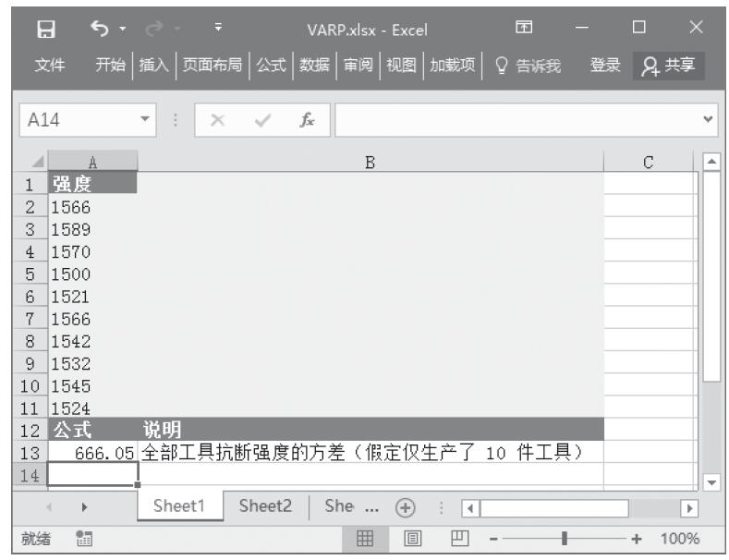729x560 pixels.
Task: Expand the formula bar
Action: click(x=709, y=120)
